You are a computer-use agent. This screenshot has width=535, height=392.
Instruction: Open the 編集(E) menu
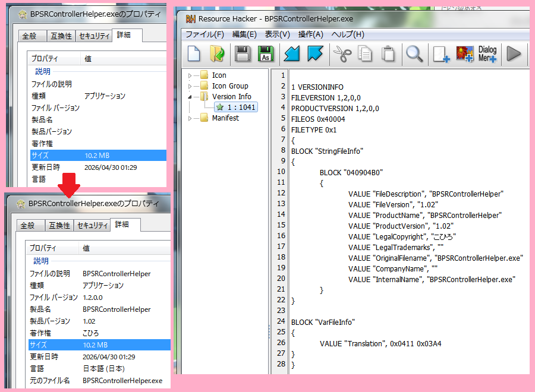[244, 34]
